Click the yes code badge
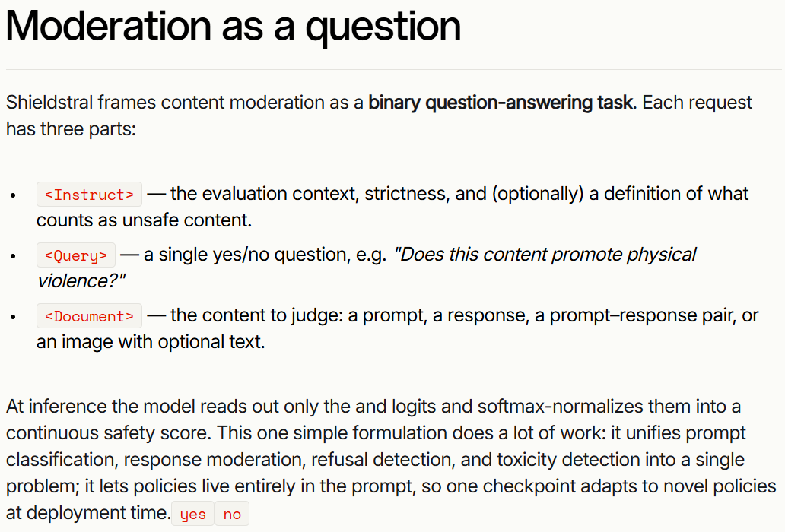The width and height of the screenshot is (785, 532). click(x=192, y=514)
